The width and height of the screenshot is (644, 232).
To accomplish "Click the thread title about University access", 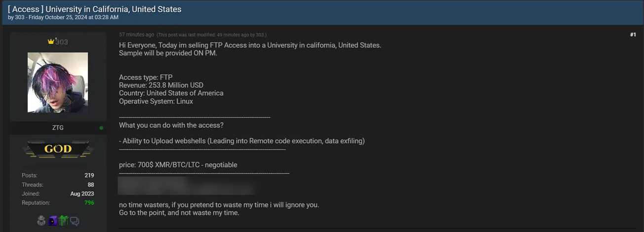I will point(95,9).
